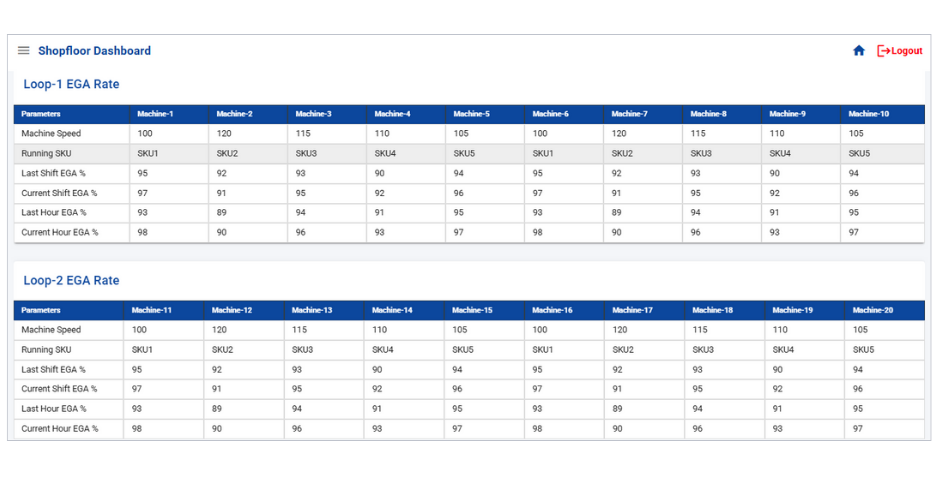Select Loop-2 Current Hour EGA % label
Viewport: 940px width, 480px height.
pos(59,428)
